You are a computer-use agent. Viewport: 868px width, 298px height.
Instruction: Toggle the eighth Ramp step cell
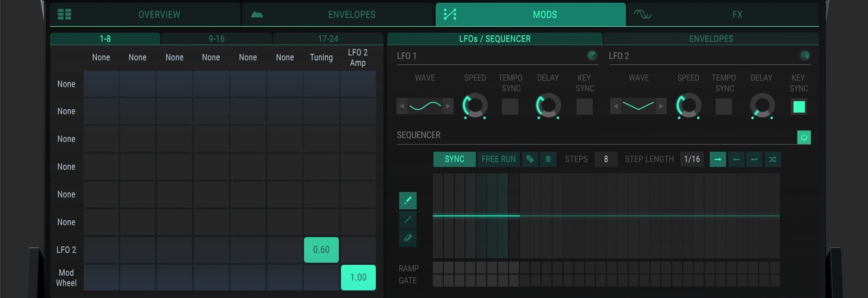tap(514, 268)
